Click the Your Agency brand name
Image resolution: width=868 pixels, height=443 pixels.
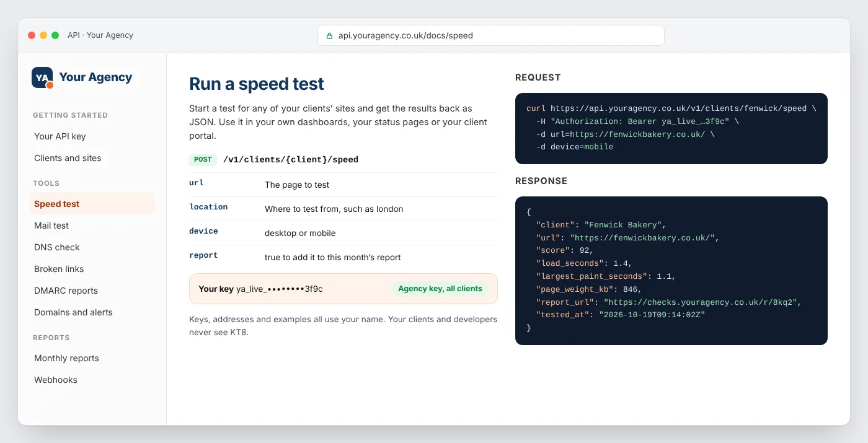coord(95,77)
